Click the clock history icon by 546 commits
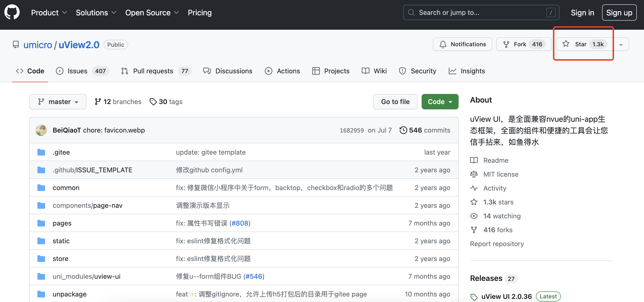 click(403, 130)
